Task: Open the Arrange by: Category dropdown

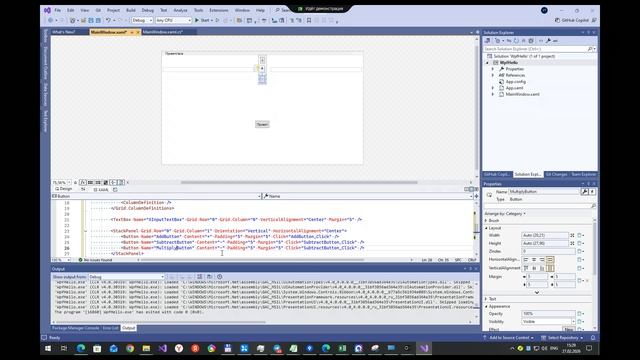Action: 505,213
